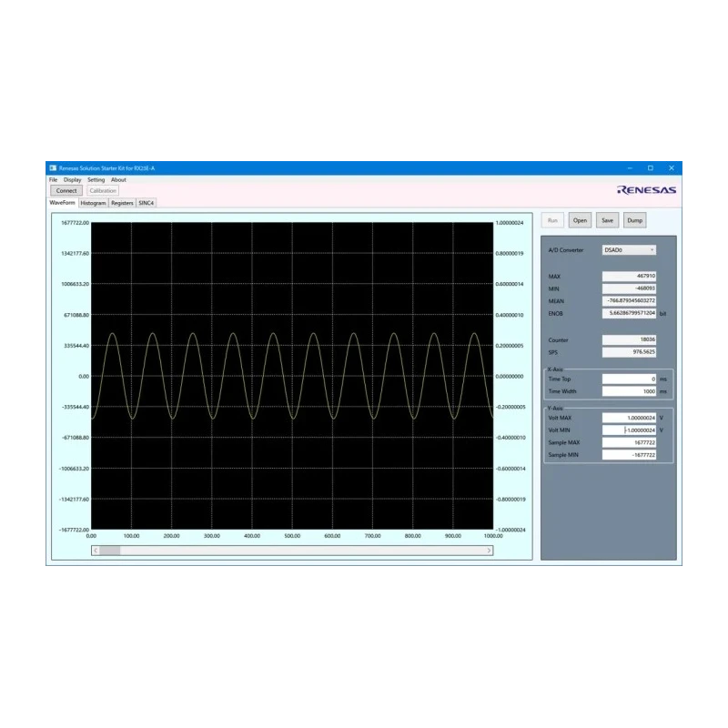This screenshot has width=728, height=728.
Task: Click the Save button
Action: pos(607,220)
